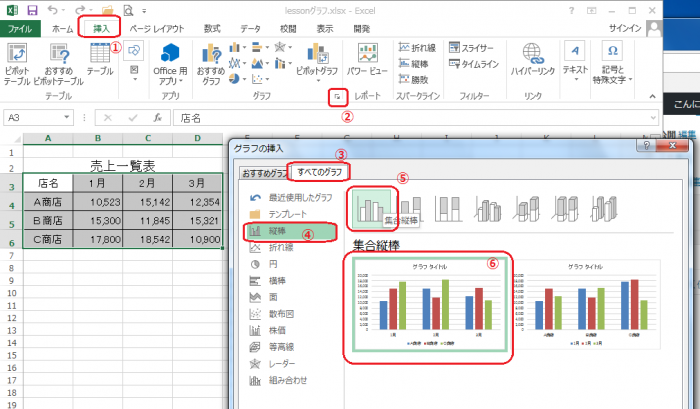Select 組み合わせ combo chart type
Screen dimensions: 700x409
click(279, 380)
